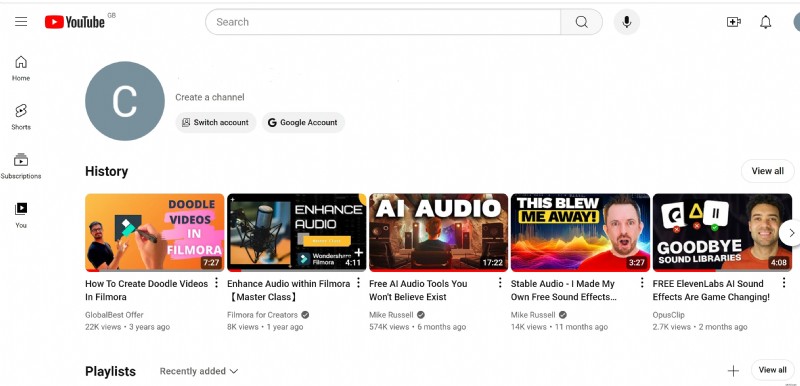This screenshot has width=800, height=386.
Task: Click title How To Create Doodle Videos In Filmora
Action: click(x=146, y=290)
